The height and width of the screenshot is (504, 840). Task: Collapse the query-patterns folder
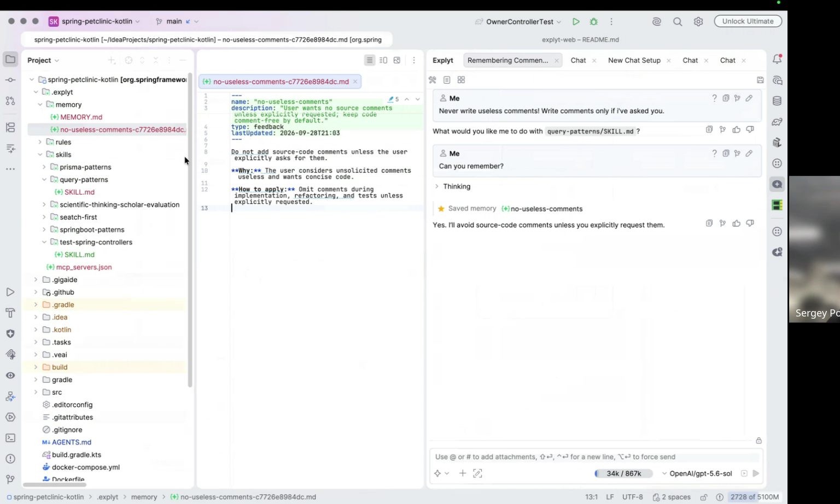[44, 179]
